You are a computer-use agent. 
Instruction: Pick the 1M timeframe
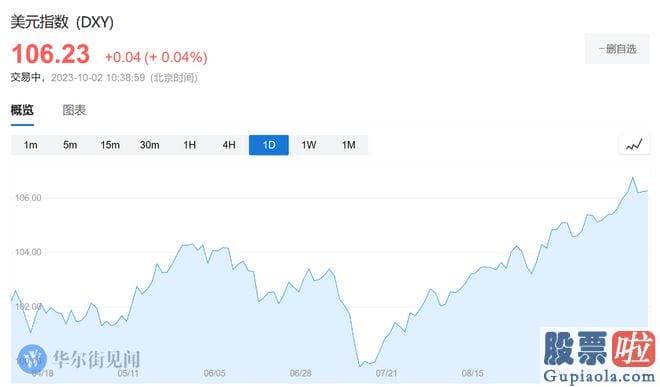tap(349, 145)
